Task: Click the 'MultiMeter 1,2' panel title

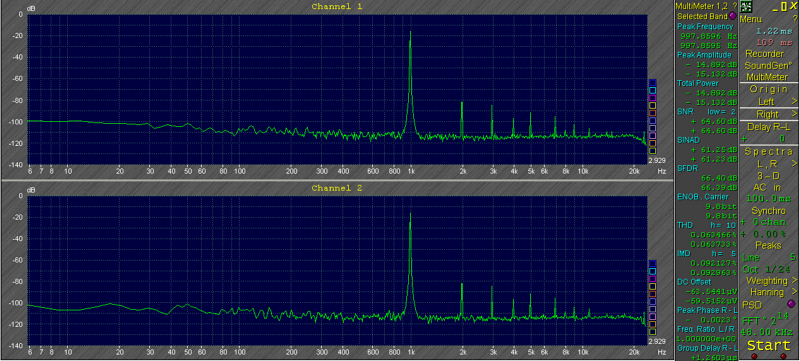Action: coord(702,6)
